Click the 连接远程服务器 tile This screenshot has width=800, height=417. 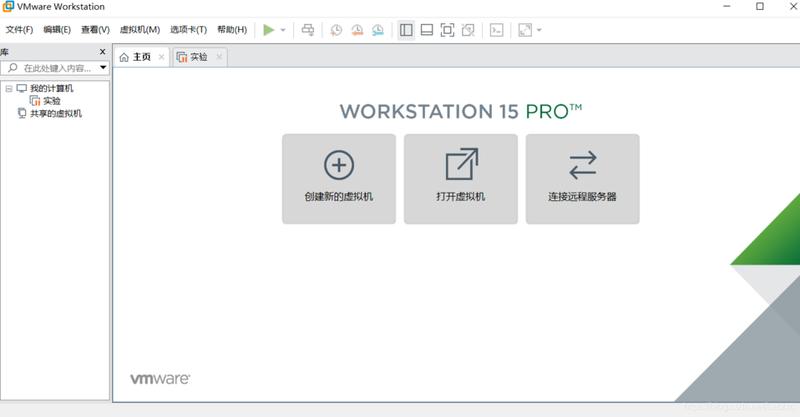582,179
